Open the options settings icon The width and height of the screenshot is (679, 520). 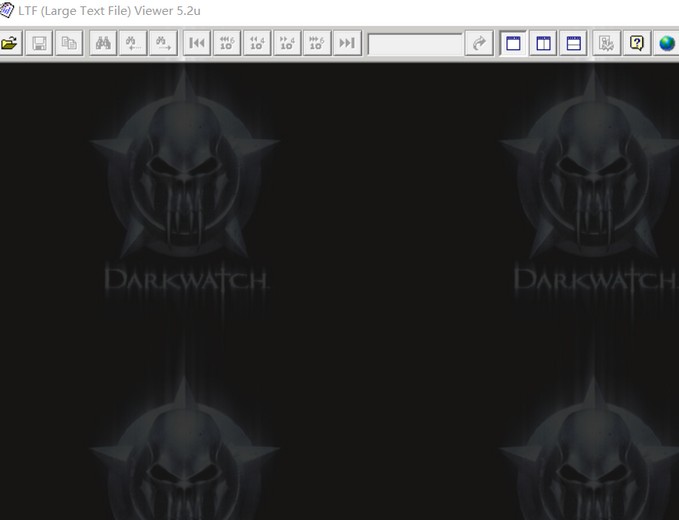pyautogui.click(x=606, y=43)
